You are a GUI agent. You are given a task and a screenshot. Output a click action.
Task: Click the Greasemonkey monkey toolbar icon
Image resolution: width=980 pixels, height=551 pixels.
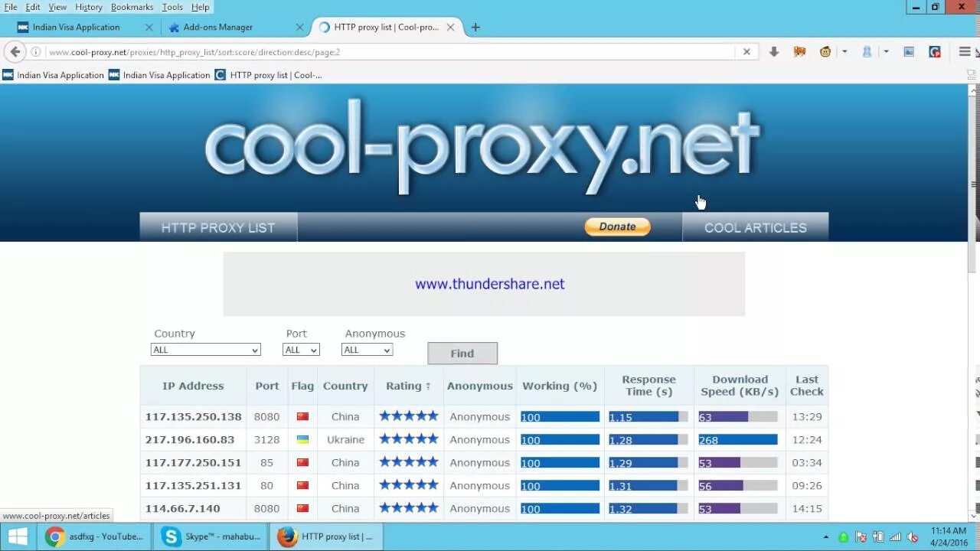pyautogui.click(x=825, y=52)
